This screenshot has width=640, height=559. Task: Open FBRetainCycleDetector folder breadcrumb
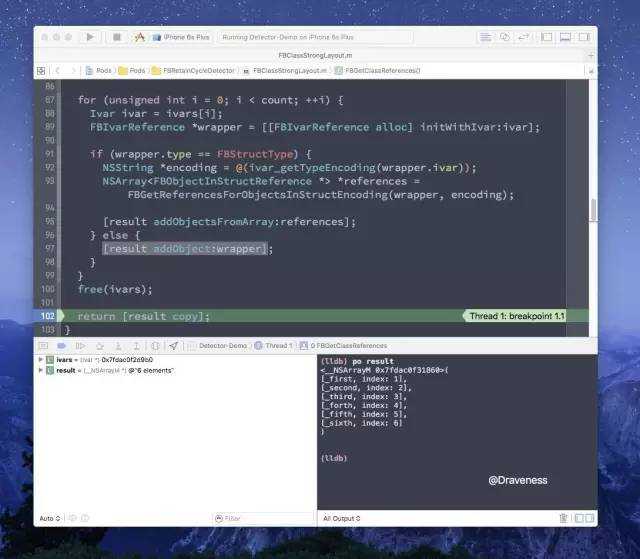193,71
